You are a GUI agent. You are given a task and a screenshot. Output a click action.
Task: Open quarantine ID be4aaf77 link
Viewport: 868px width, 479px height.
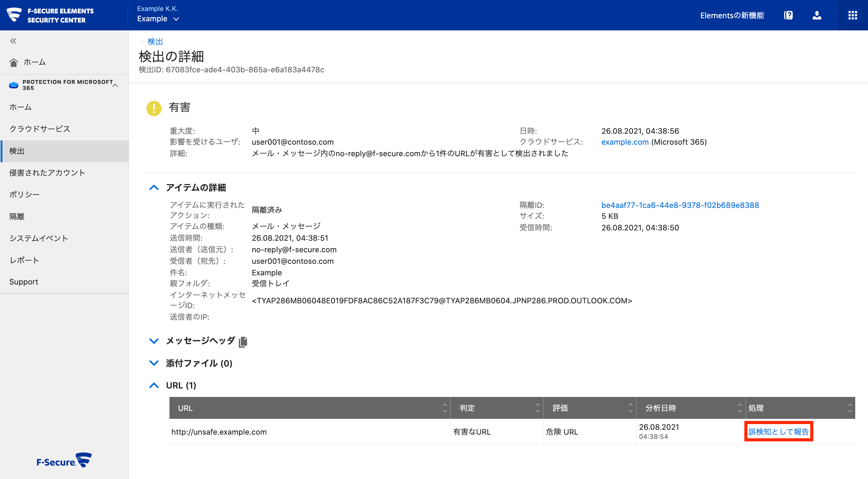680,205
